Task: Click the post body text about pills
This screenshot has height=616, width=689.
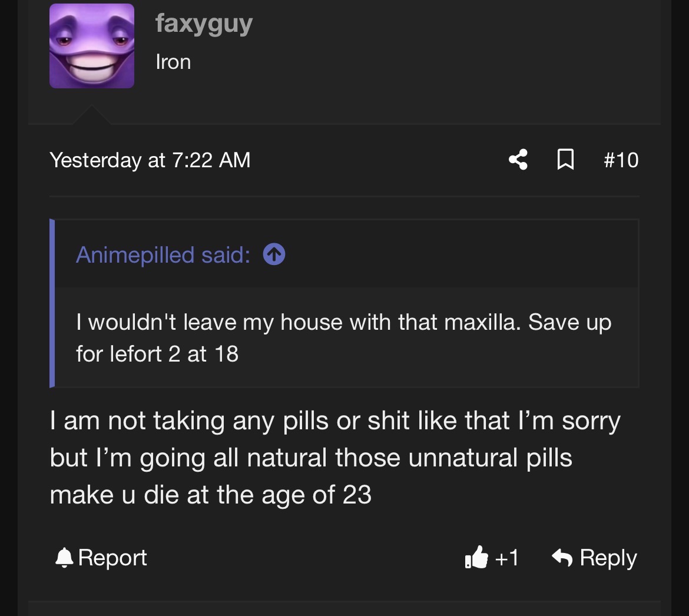Action: point(335,458)
